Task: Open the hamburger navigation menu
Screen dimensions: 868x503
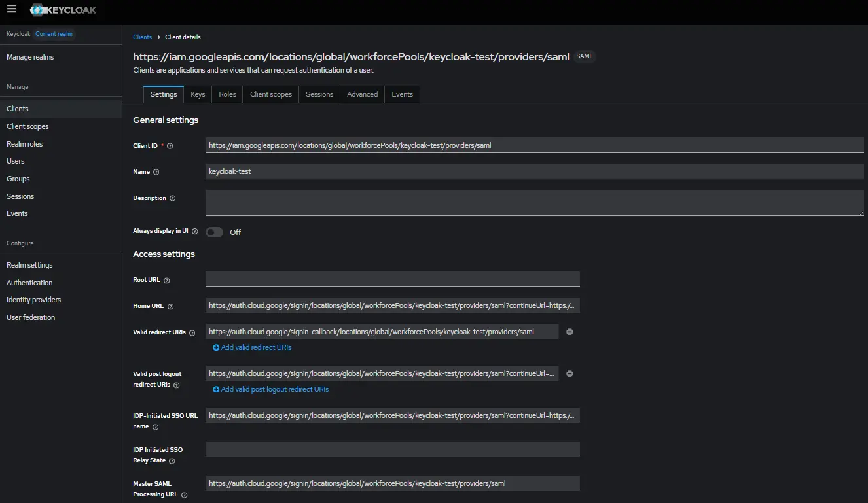Action: click(x=12, y=9)
